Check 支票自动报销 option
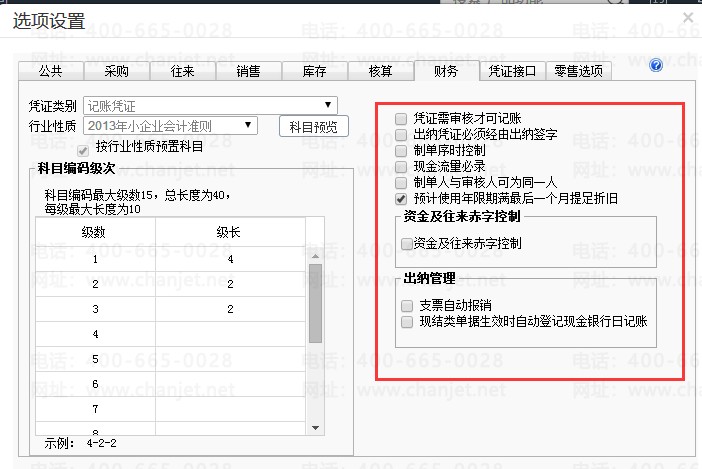The width and height of the screenshot is (702, 469). pos(407,306)
